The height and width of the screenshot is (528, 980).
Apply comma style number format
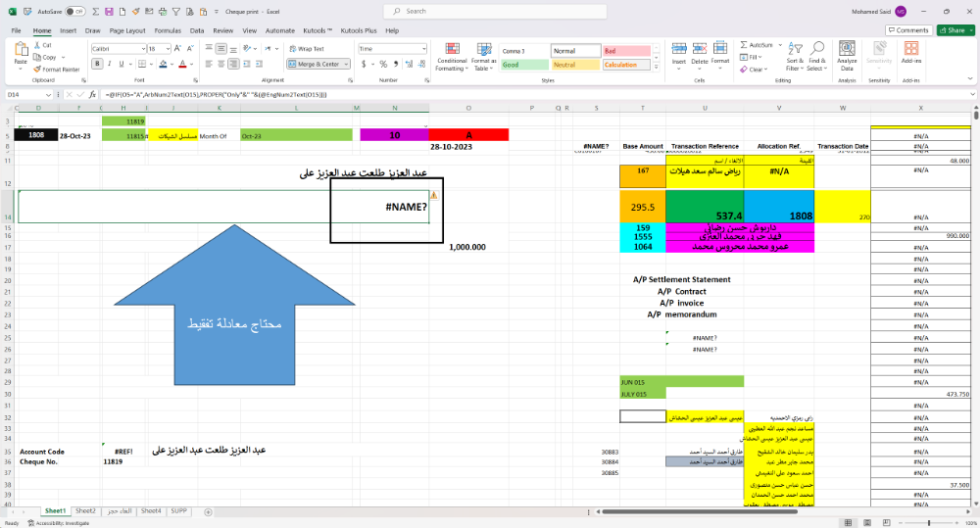[396, 64]
